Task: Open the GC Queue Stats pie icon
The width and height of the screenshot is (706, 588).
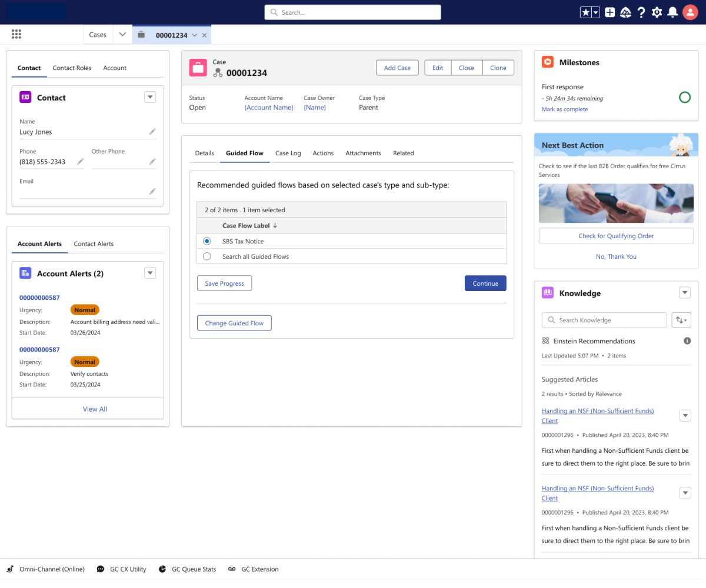Action: point(161,569)
